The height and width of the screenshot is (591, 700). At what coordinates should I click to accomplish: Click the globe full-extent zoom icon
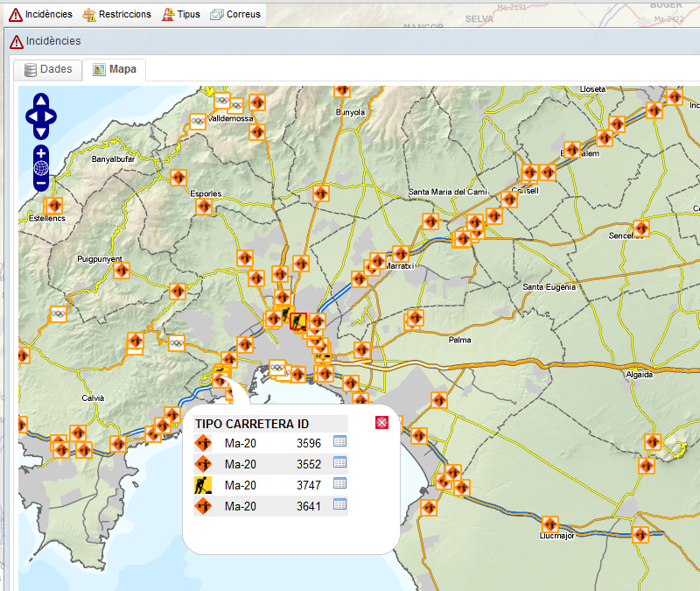coord(41,168)
